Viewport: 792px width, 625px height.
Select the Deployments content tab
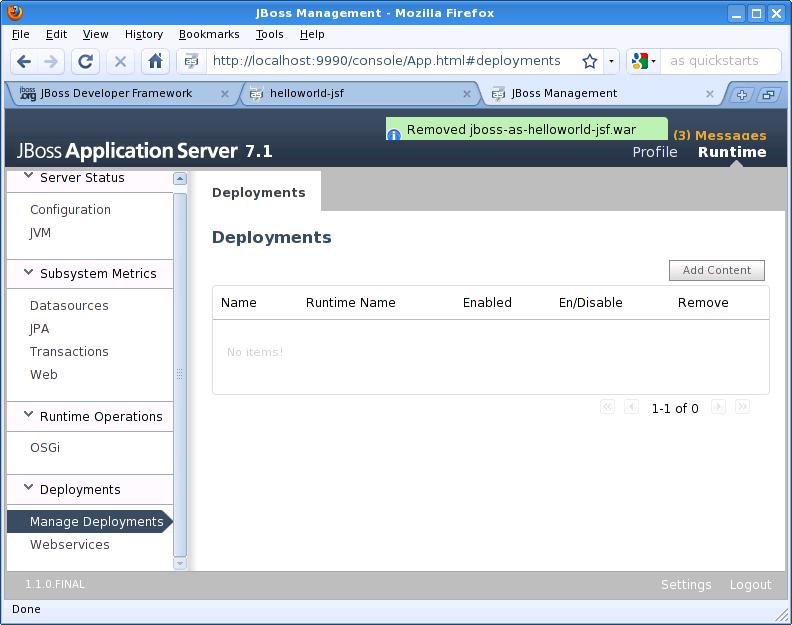click(x=259, y=193)
